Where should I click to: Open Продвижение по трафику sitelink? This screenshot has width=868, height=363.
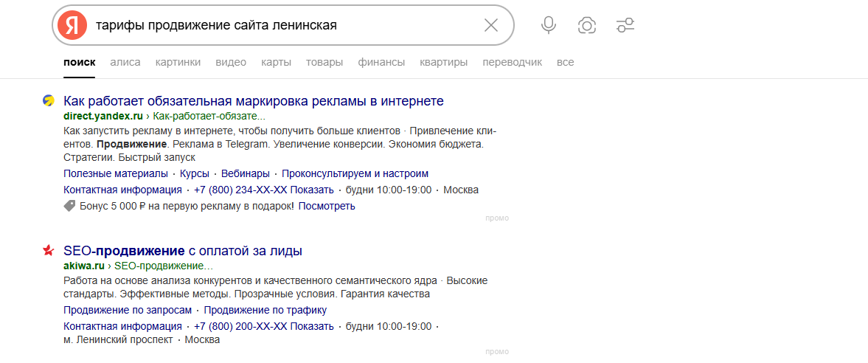(x=265, y=310)
